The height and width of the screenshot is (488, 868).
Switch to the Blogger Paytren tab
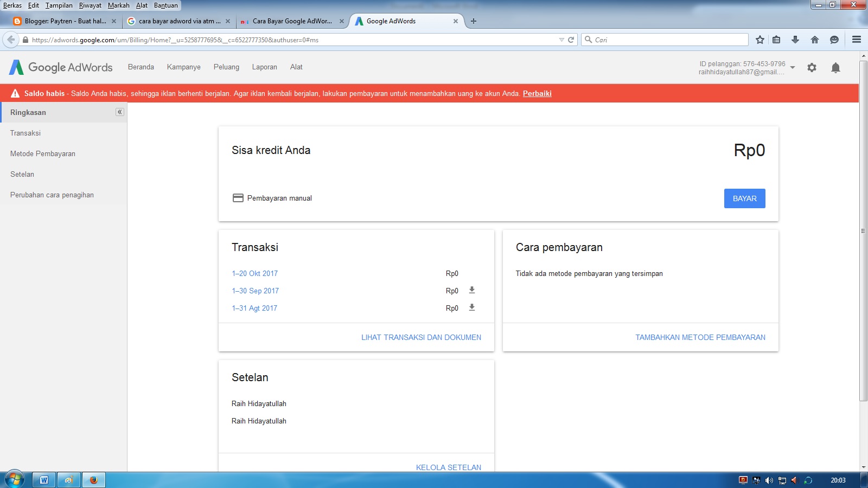point(65,21)
